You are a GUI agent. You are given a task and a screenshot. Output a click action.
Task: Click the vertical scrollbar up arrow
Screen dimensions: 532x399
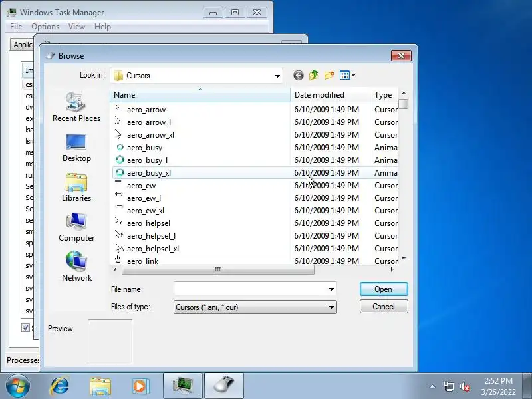coord(404,93)
